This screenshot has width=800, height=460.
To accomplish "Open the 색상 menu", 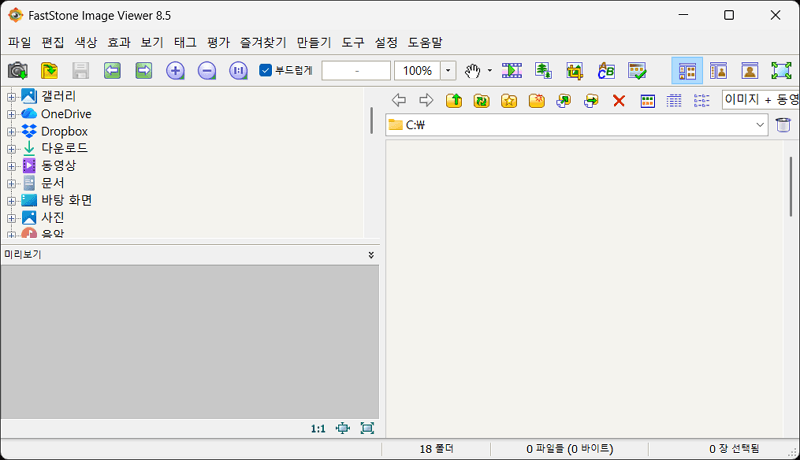I will click(86, 42).
